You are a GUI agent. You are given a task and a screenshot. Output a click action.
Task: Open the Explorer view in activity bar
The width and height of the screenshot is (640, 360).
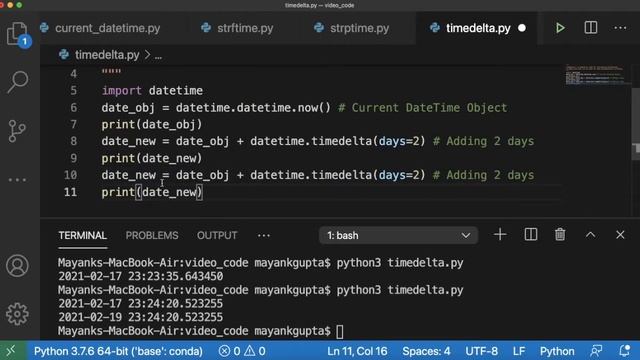click(17, 33)
